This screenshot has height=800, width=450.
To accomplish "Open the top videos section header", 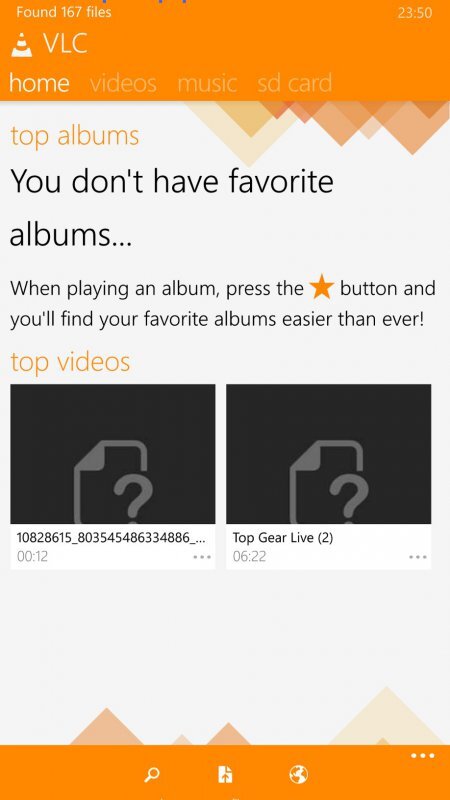I will [70, 362].
